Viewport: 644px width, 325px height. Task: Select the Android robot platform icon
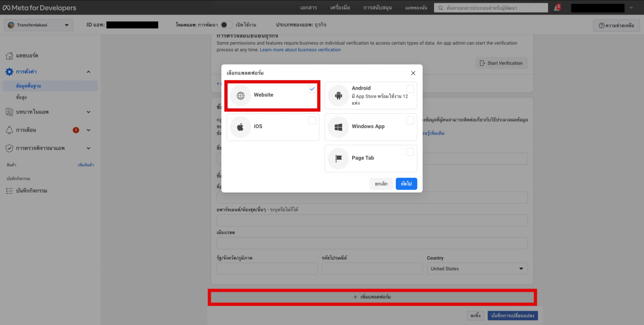point(338,95)
